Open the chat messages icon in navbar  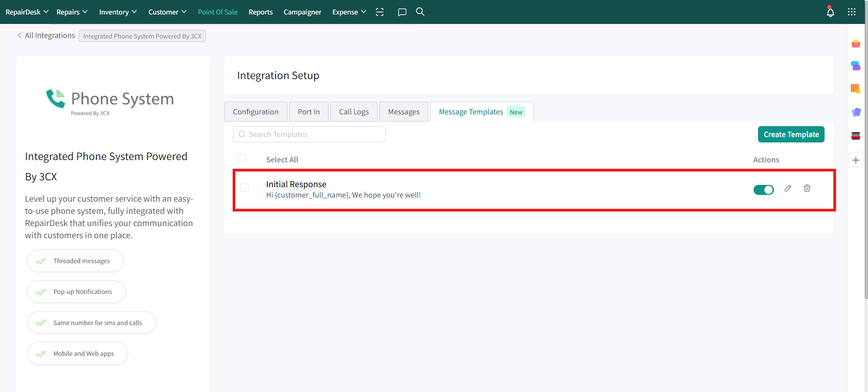[x=402, y=12]
